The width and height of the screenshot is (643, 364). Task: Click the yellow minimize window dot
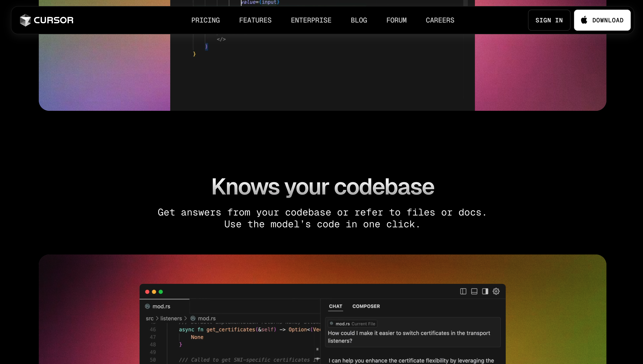coord(154,292)
